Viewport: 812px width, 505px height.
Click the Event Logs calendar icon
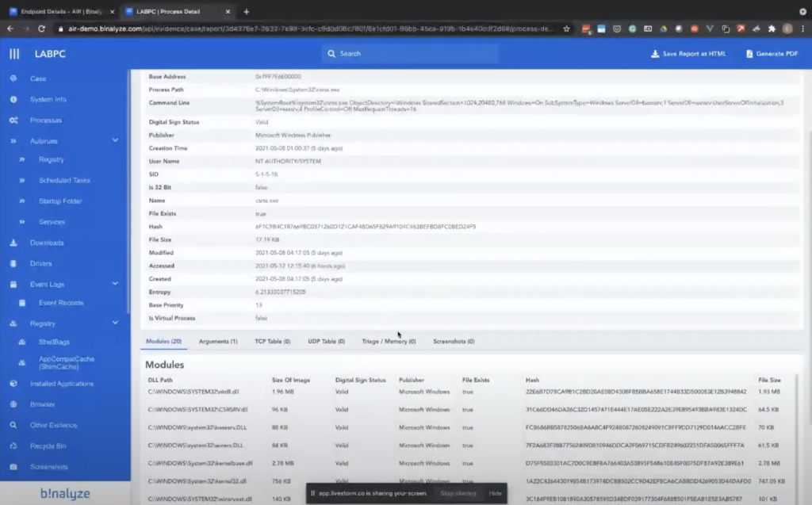click(x=13, y=284)
